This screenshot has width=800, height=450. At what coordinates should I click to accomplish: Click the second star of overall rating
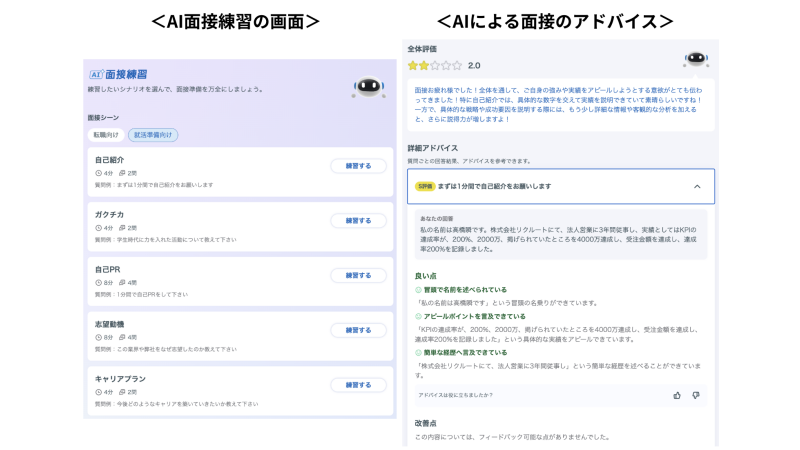(423, 65)
